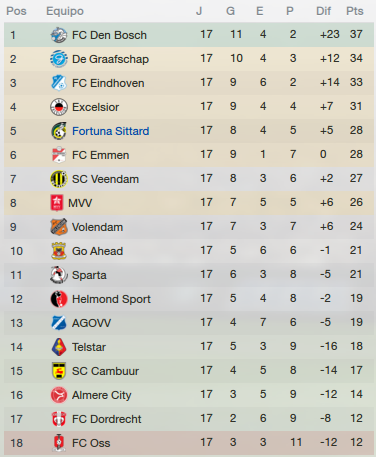This screenshot has width=376, height=457.
Task: Click the Fortuna Sittard crest
Action: click(59, 131)
